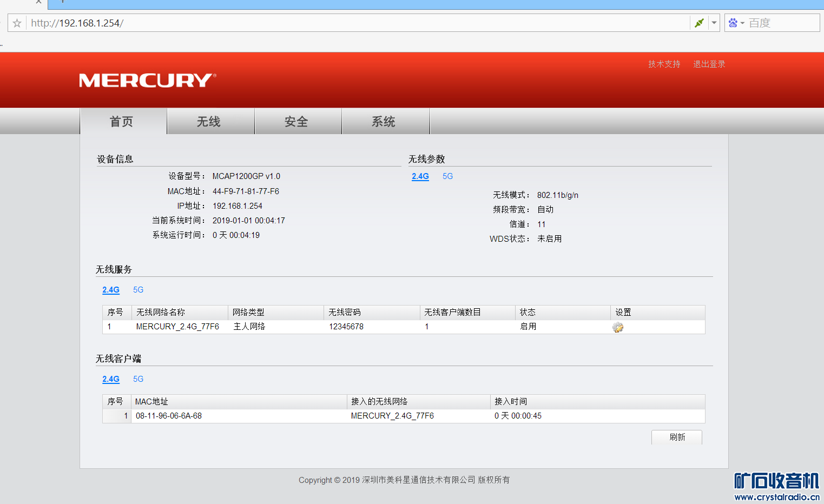Click the 刷新 button
The image size is (824, 504).
pyautogui.click(x=677, y=437)
